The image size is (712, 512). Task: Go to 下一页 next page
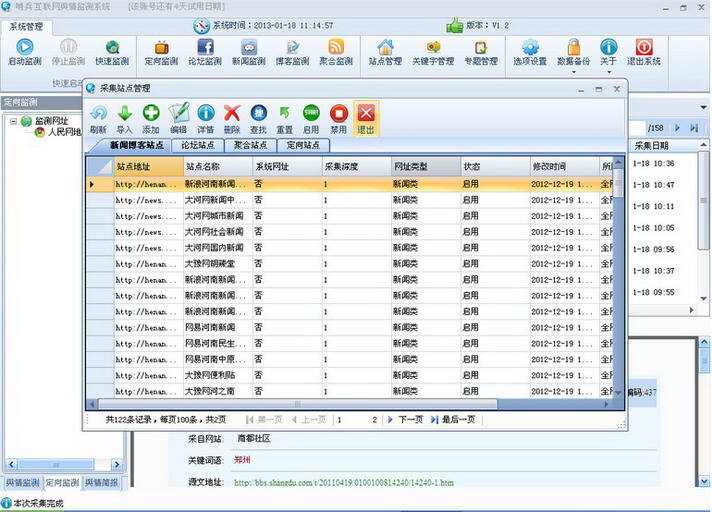405,420
